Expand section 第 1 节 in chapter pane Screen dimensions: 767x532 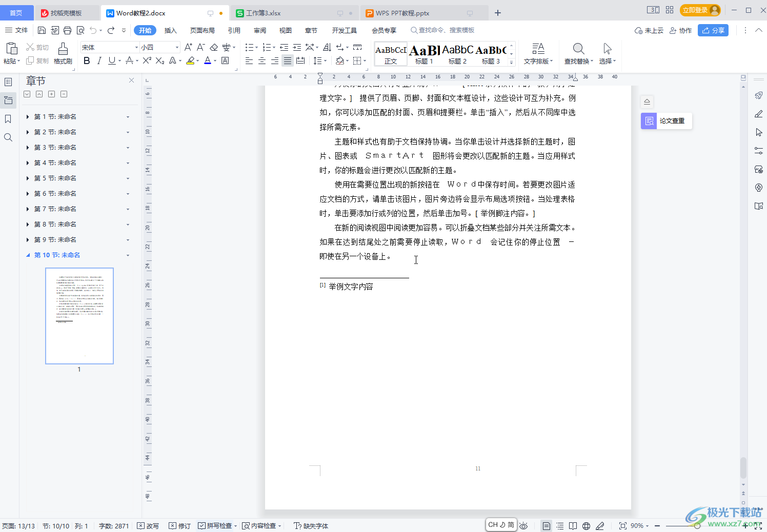(x=28, y=117)
